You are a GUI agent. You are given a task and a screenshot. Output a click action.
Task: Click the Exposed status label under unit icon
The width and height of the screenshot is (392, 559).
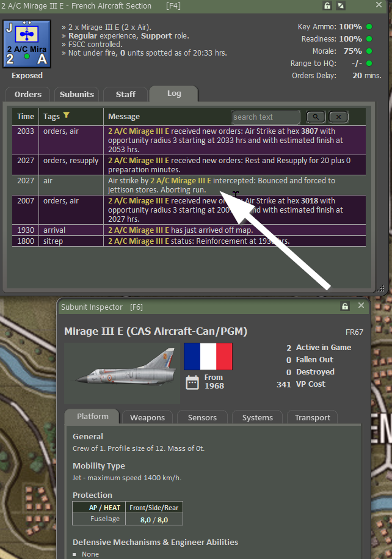point(27,76)
